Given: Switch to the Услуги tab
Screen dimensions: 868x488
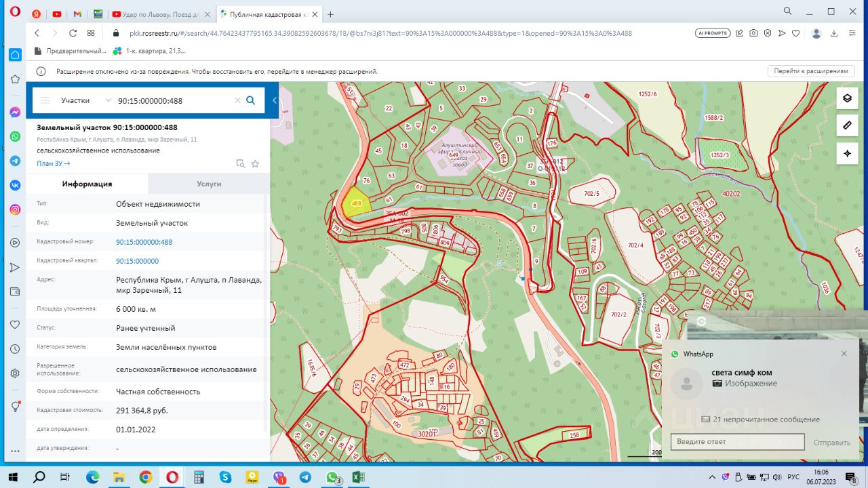Looking at the screenshot, I should [209, 184].
